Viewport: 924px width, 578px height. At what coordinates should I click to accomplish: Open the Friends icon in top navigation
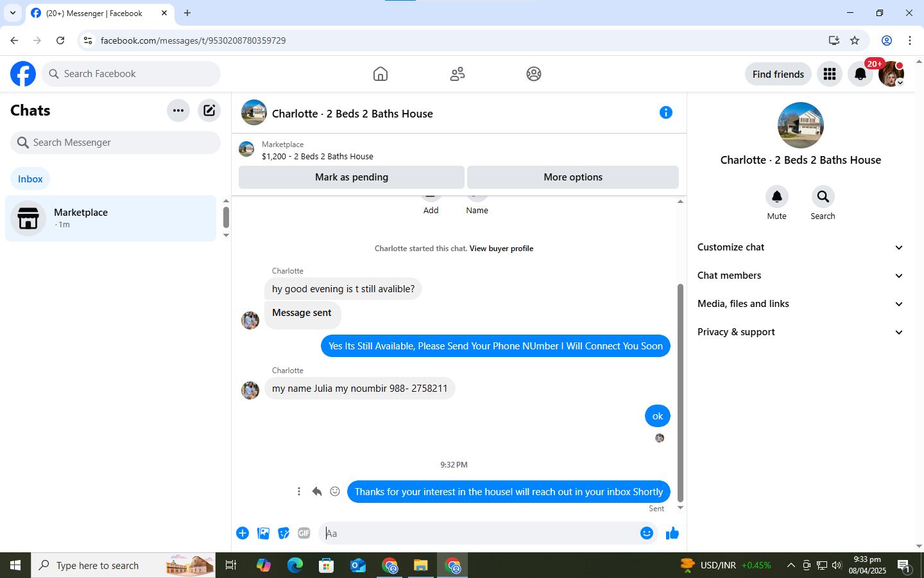(458, 74)
